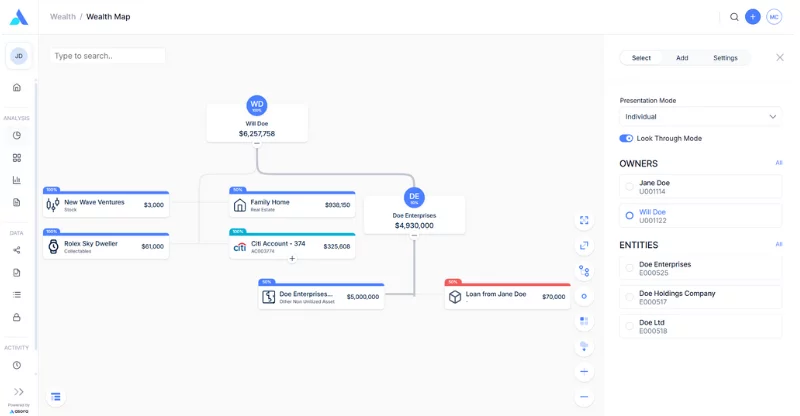The image size is (800, 416).
Task: Collapse the Will Doe node
Action: click(x=257, y=143)
